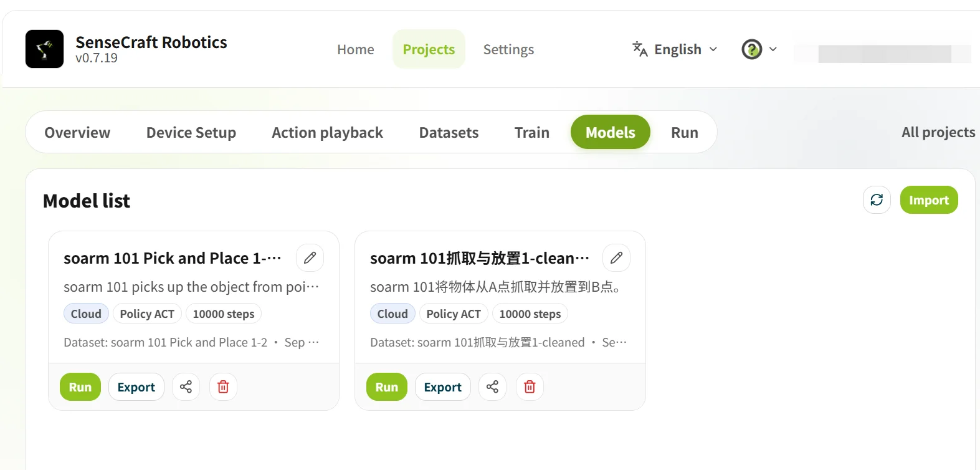
Task: Delete the soarm 101 Pick and Place model
Action: click(223, 387)
